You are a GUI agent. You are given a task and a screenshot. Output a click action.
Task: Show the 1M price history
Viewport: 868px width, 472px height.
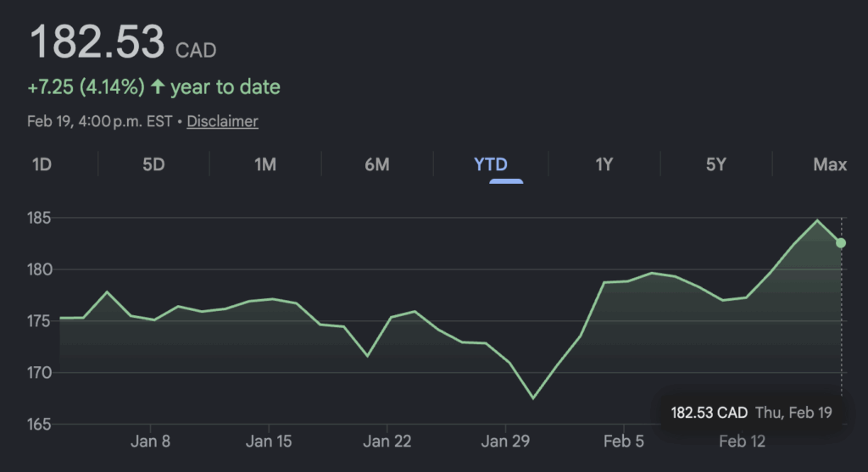pyautogui.click(x=265, y=164)
